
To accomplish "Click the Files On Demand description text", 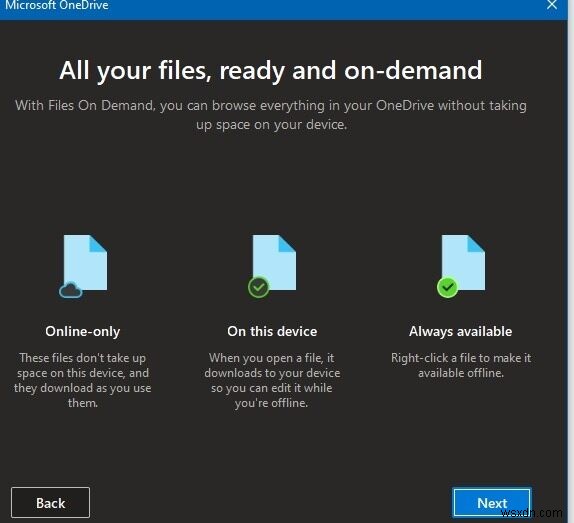I will pyautogui.click(x=271, y=115).
